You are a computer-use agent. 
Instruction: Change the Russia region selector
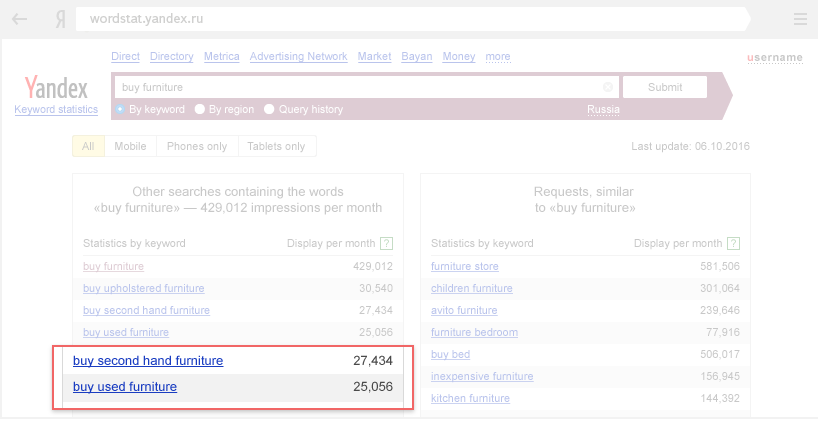click(x=604, y=110)
